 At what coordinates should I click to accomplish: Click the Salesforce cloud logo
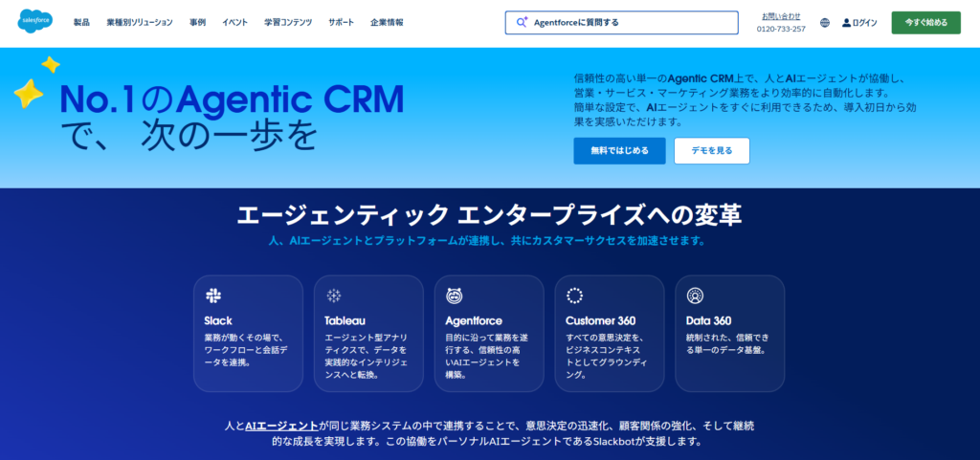[35, 21]
